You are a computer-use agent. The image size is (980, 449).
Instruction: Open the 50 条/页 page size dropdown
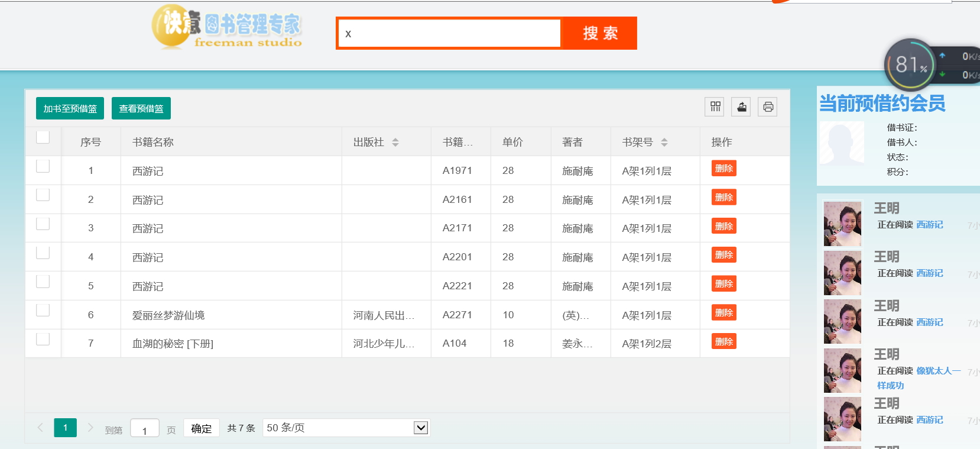click(346, 428)
